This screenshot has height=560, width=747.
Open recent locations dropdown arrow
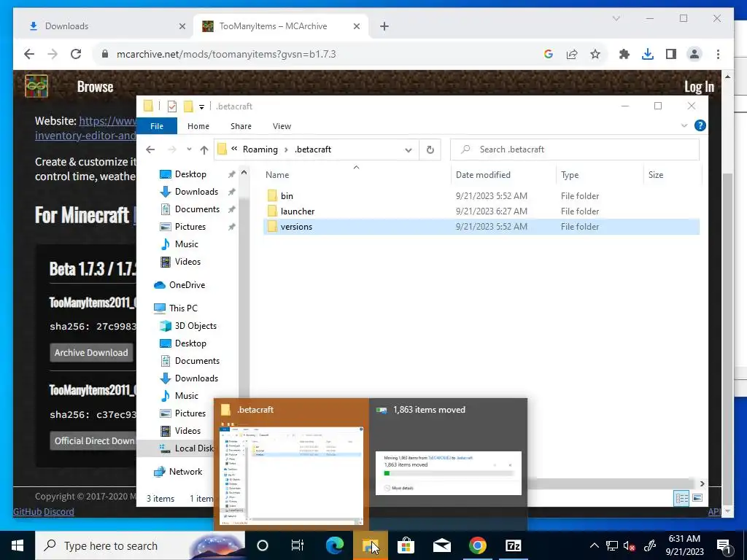189,149
